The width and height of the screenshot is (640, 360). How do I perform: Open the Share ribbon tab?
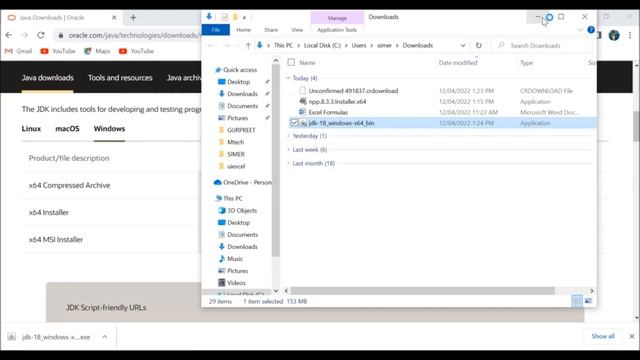coord(271,30)
